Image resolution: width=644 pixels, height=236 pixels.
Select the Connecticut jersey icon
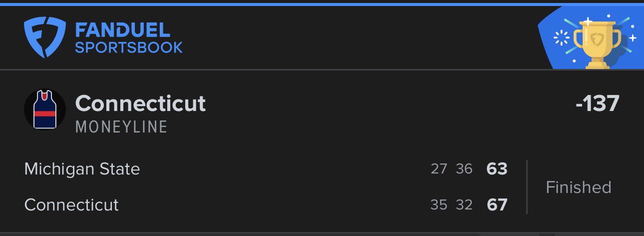point(45,109)
